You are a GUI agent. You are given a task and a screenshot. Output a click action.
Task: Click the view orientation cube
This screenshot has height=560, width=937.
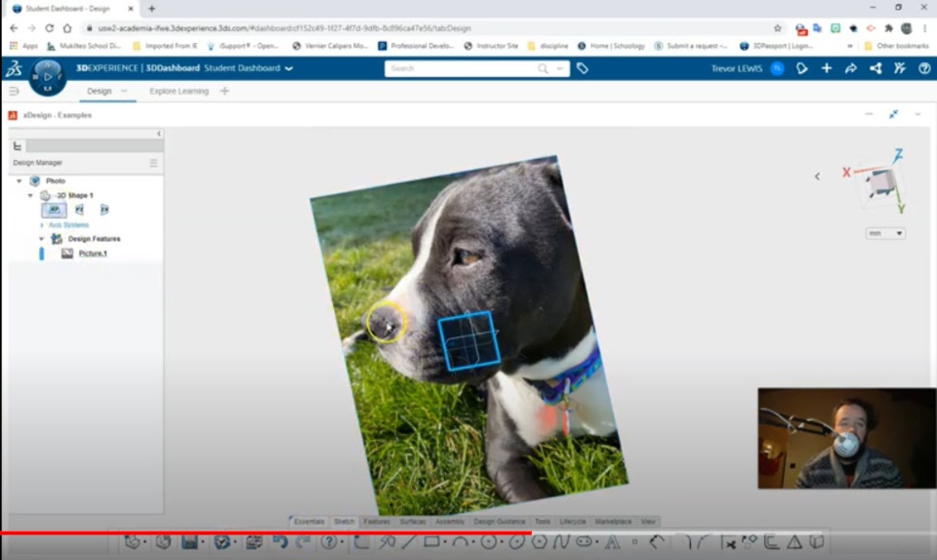(880, 181)
